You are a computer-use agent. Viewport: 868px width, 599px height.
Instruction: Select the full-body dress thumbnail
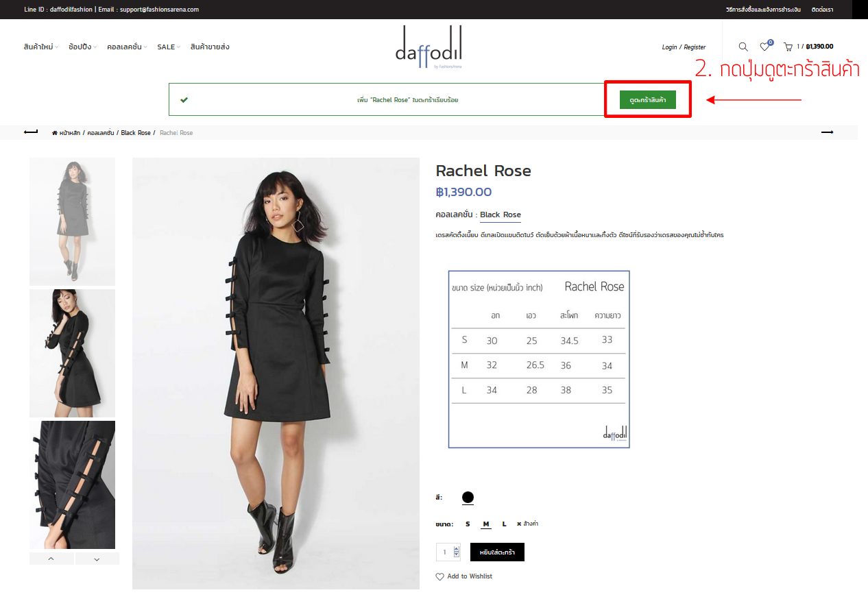72,221
